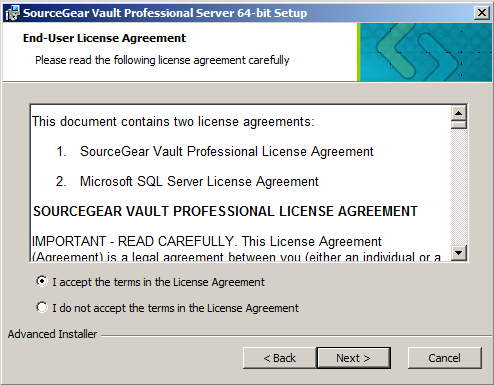Click the 'Advanced Installer' label
Screen dimensions: 494x385
(52, 334)
